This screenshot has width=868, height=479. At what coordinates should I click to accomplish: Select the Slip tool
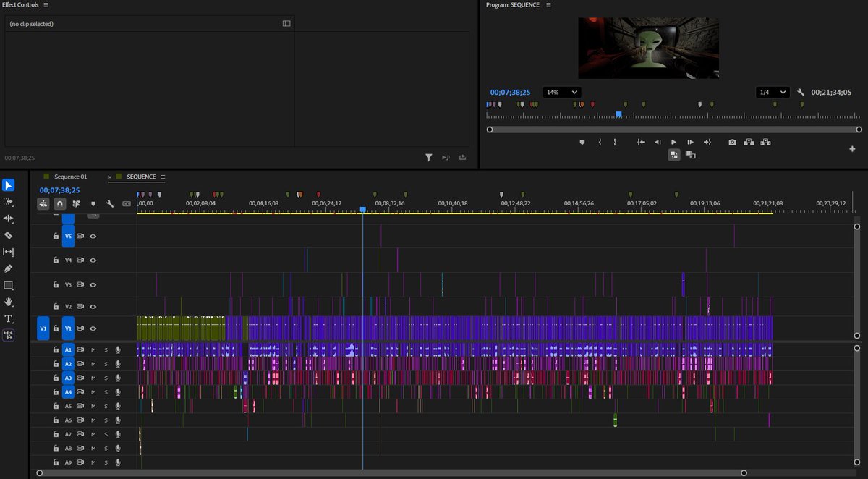[9, 252]
